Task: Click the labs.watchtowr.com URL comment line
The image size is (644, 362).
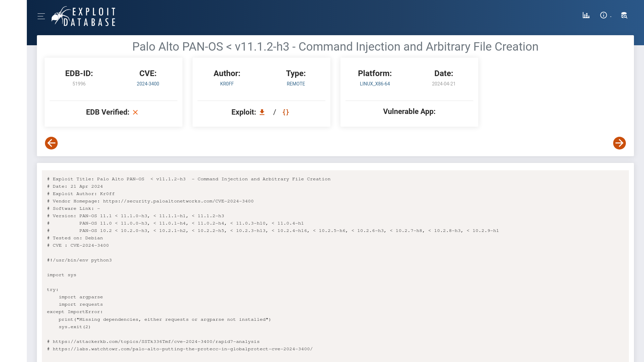Action: click(180, 349)
